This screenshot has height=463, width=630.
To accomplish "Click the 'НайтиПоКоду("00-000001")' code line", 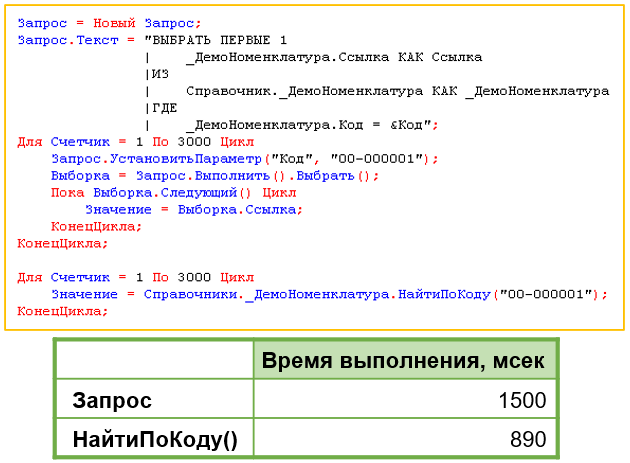I will tap(329, 295).
